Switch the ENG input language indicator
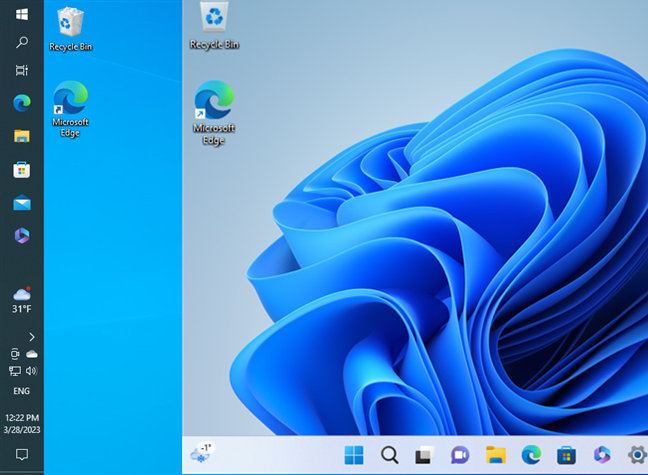 (21, 391)
